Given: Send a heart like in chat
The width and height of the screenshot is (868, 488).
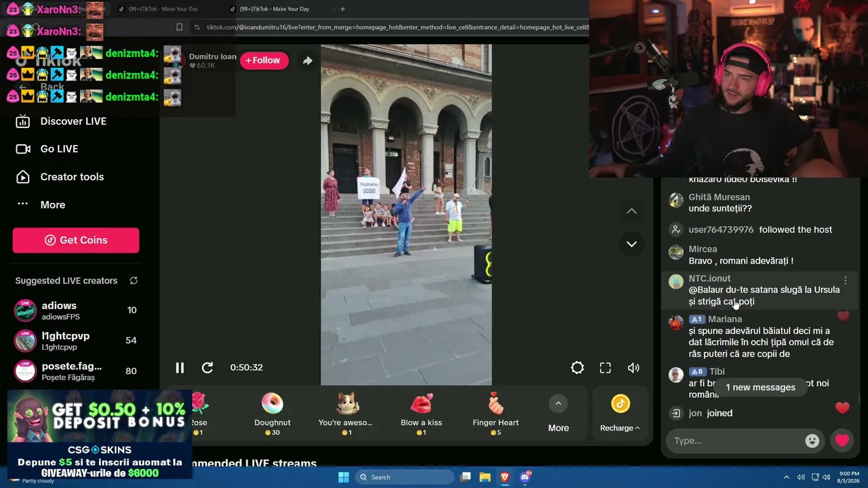Looking at the screenshot, I should (842, 441).
